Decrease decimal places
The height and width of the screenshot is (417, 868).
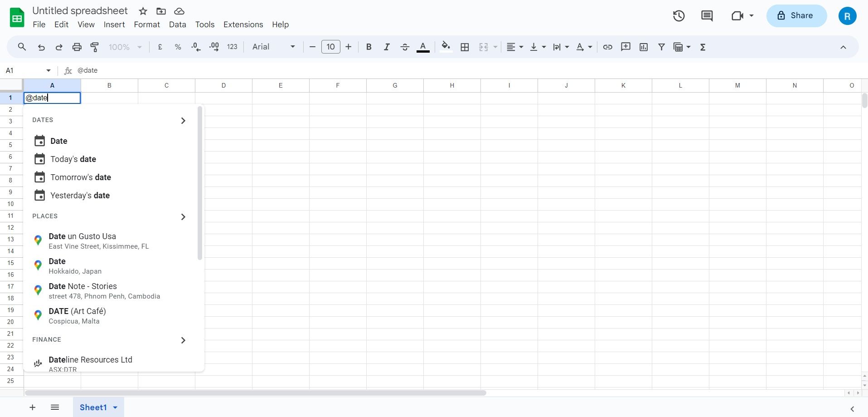point(195,47)
